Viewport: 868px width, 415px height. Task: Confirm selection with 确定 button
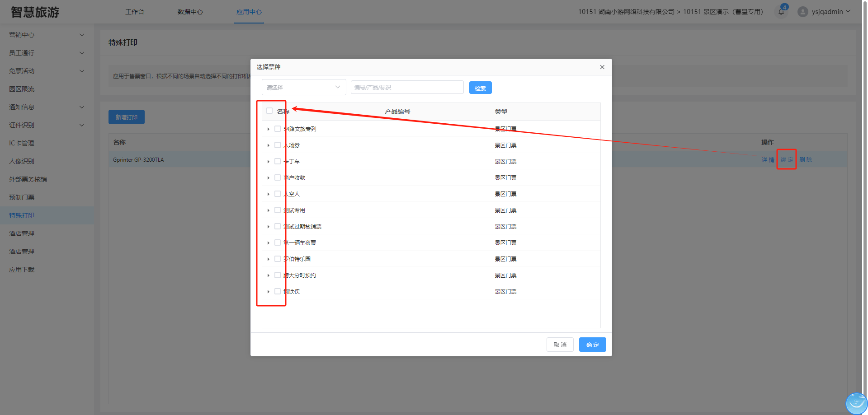point(592,345)
